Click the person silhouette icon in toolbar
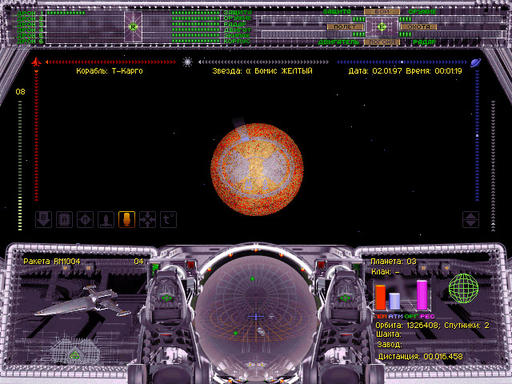This screenshot has width=512, height=384. 106,220
